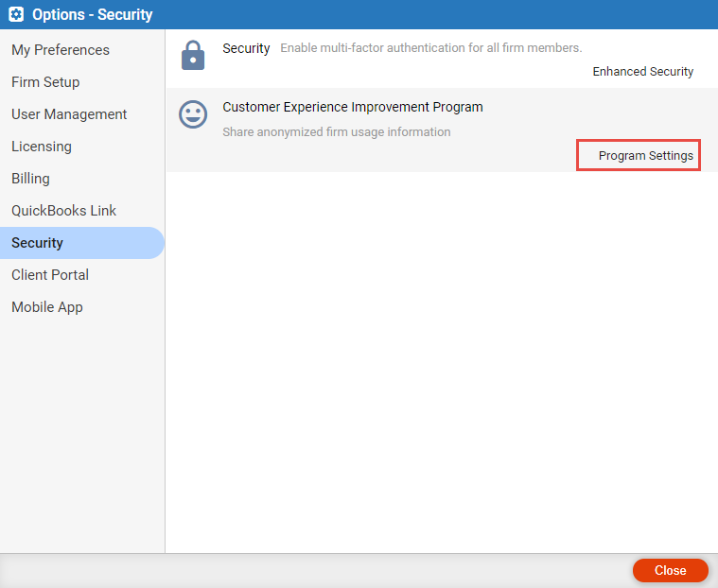Click the Security heading text
This screenshot has height=588, width=718.
[246, 48]
